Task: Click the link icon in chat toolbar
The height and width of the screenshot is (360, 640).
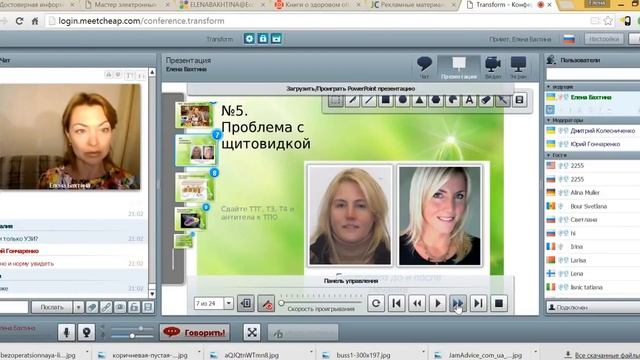Action: pyautogui.click(x=106, y=307)
